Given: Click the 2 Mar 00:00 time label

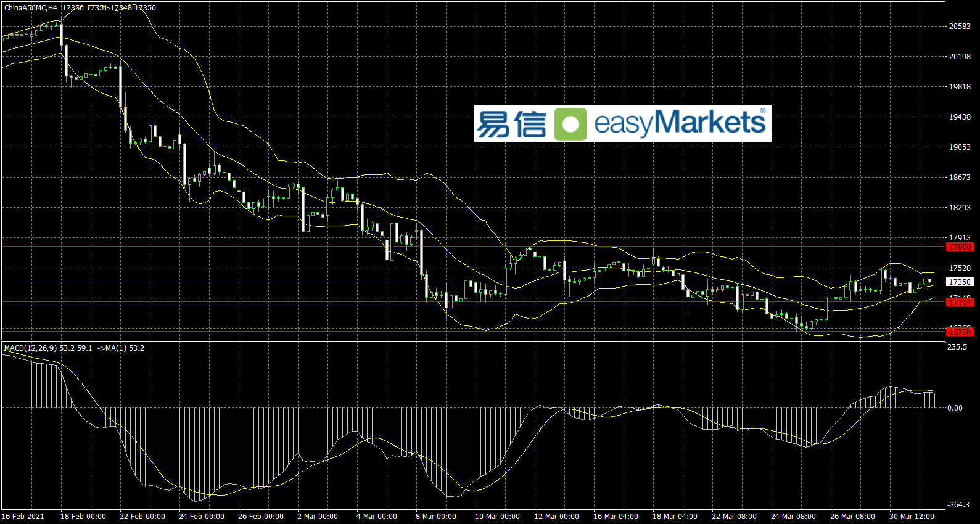Looking at the screenshot, I should tap(317, 517).
